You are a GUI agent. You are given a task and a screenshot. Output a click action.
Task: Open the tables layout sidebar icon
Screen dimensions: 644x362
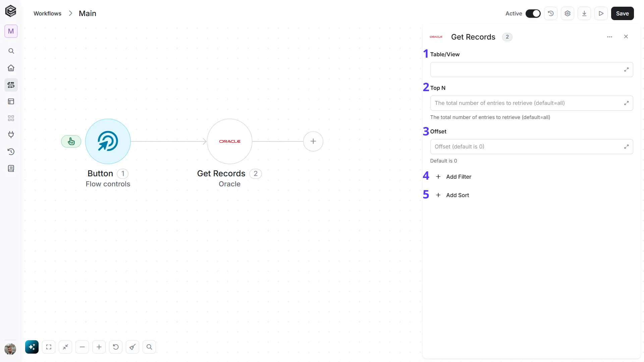(x=11, y=102)
